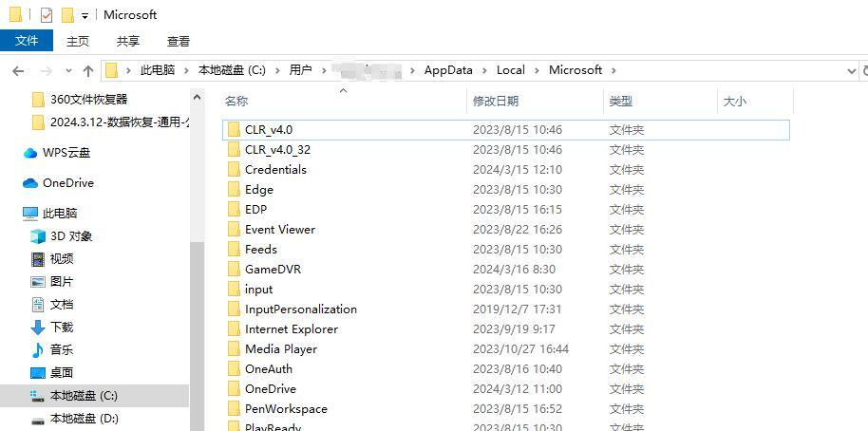Viewport: 868px width, 431px height.
Task: Expand the address bar history dropdown
Action: pos(852,71)
